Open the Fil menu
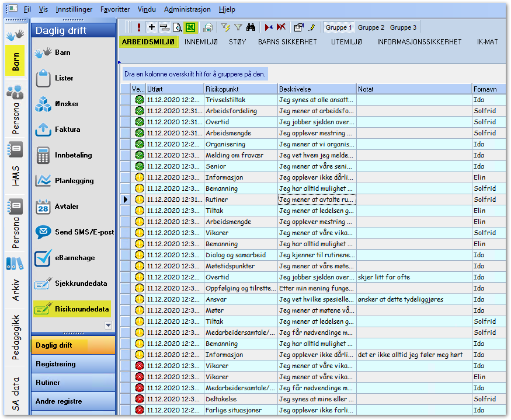 [27, 9]
